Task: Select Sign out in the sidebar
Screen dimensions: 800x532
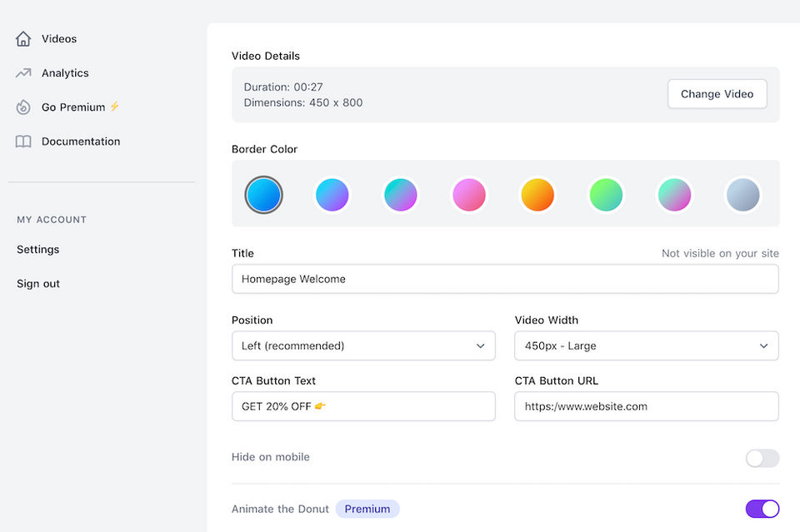Action: (38, 284)
